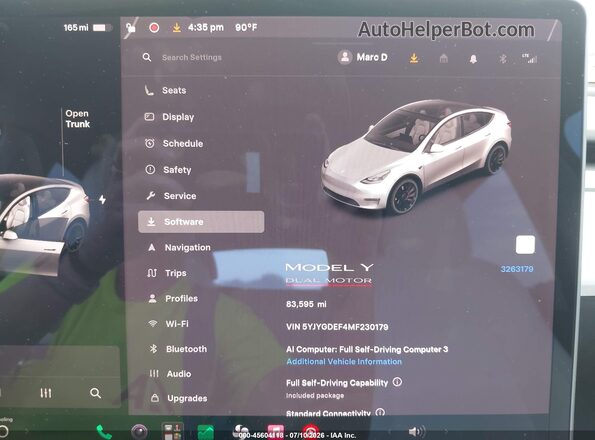
Task: Tap the Included package text
Action: [315, 396]
